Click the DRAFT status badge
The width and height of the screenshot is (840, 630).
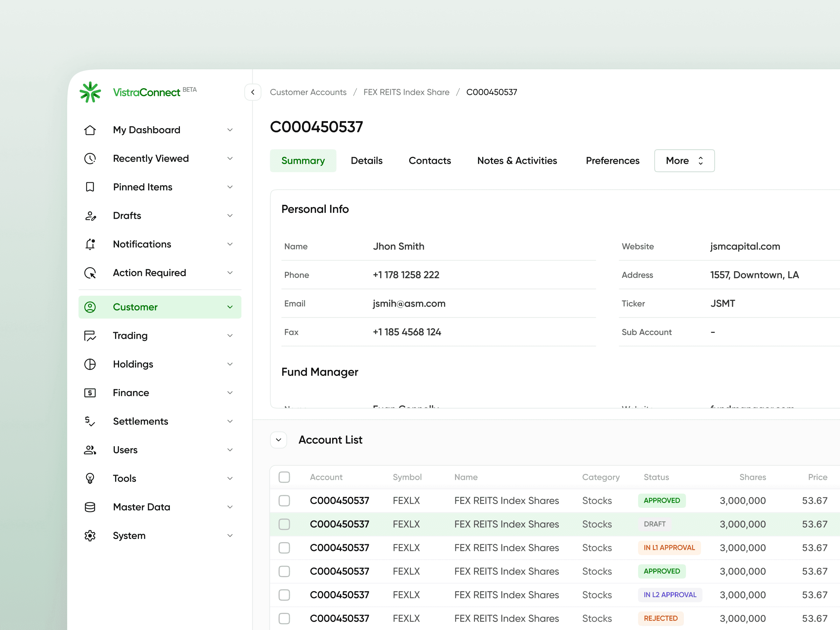[x=655, y=524]
